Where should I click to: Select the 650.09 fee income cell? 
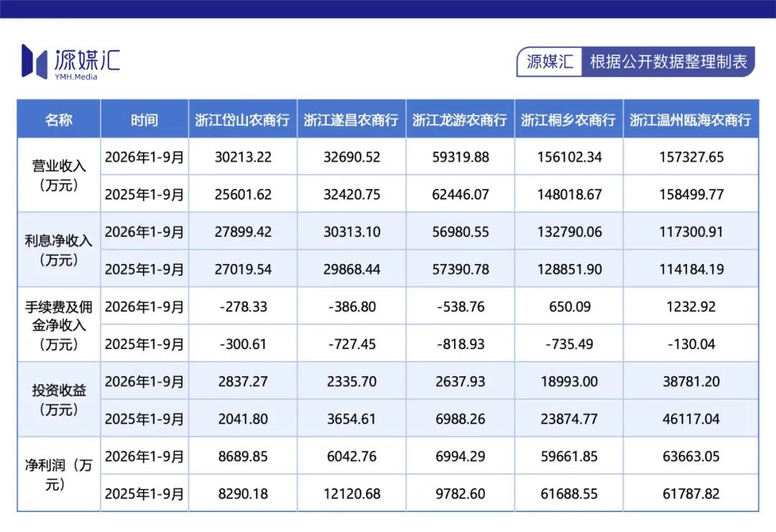click(x=570, y=307)
